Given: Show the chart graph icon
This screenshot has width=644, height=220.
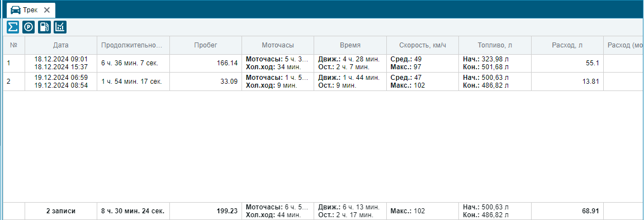Looking at the screenshot, I should coord(60,27).
